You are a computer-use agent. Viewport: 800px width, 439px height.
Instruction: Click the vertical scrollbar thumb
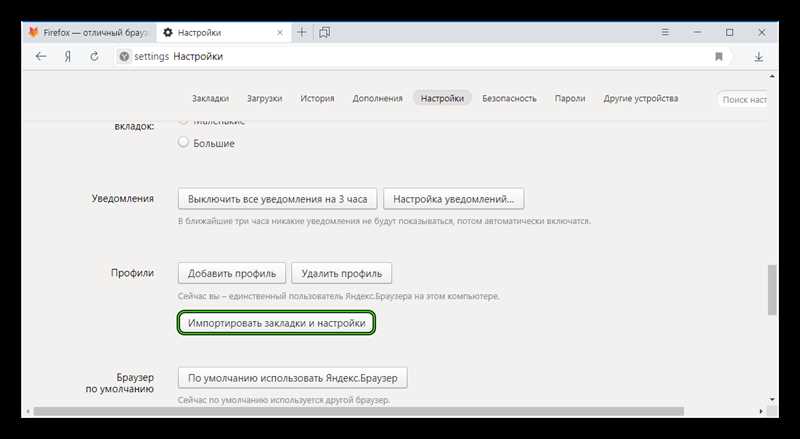coord(772,289)
